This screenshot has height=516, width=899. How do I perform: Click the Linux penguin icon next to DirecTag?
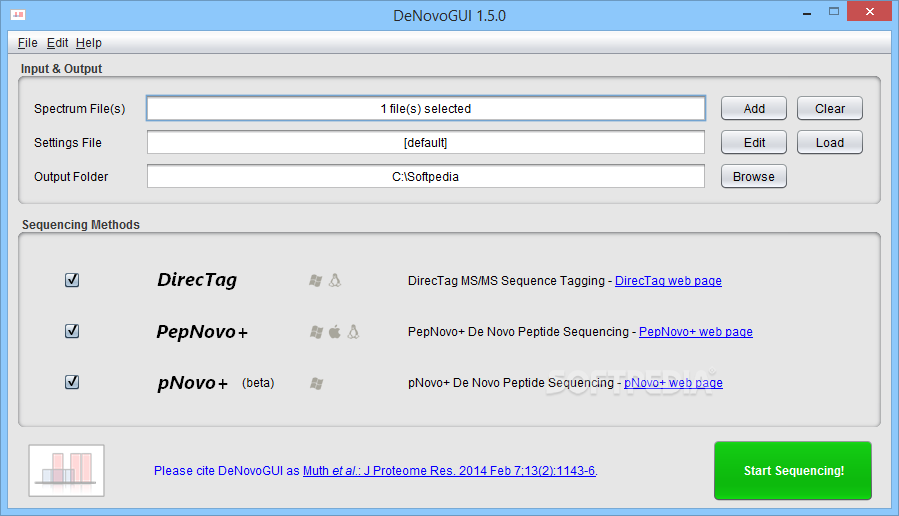tap(335, 280)
